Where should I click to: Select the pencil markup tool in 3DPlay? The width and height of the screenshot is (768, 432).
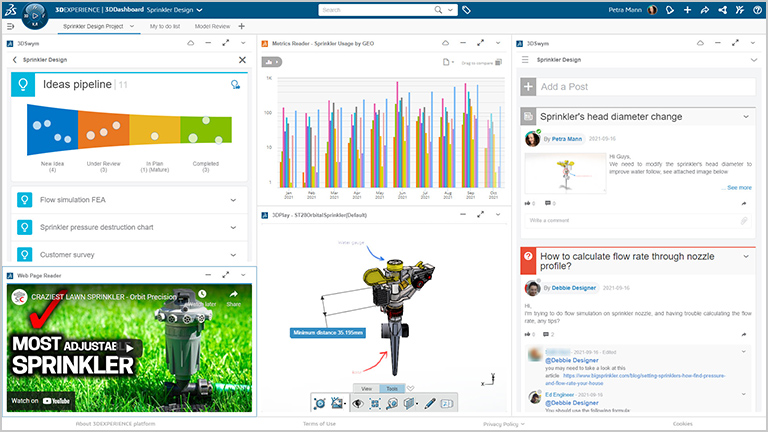[430, 403]
